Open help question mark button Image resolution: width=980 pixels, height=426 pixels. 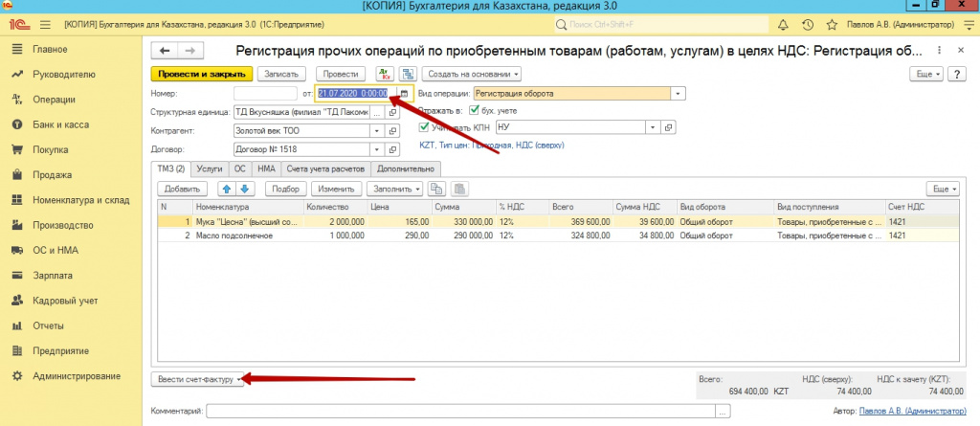[x=957, y=74]
